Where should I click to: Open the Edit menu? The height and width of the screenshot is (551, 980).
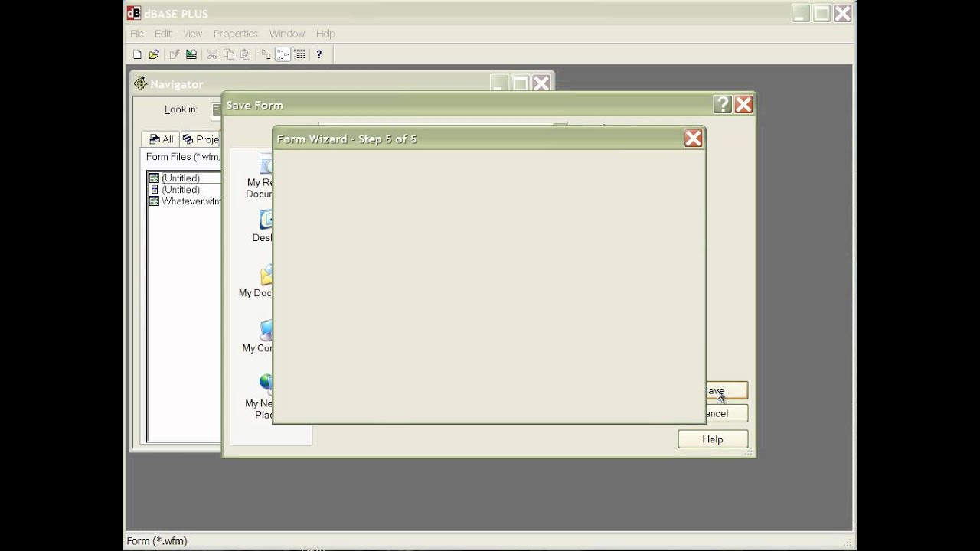tap(163, 34)
